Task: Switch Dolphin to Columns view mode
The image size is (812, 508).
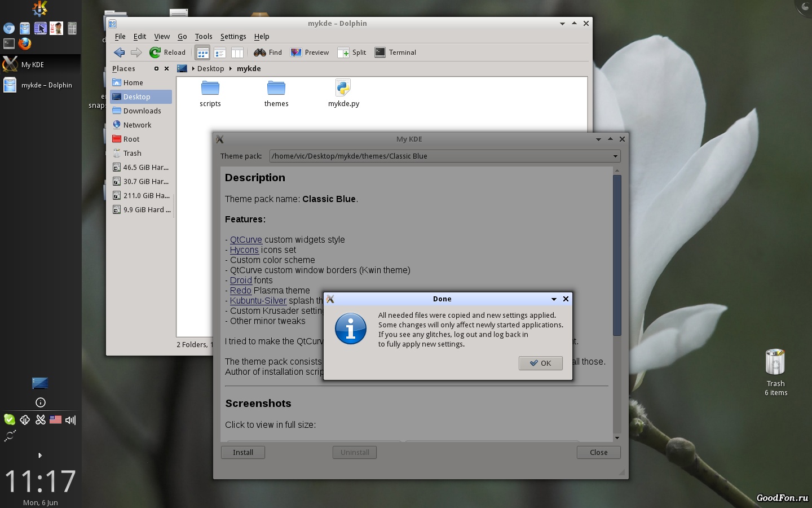Action: (x=237, y=52)
